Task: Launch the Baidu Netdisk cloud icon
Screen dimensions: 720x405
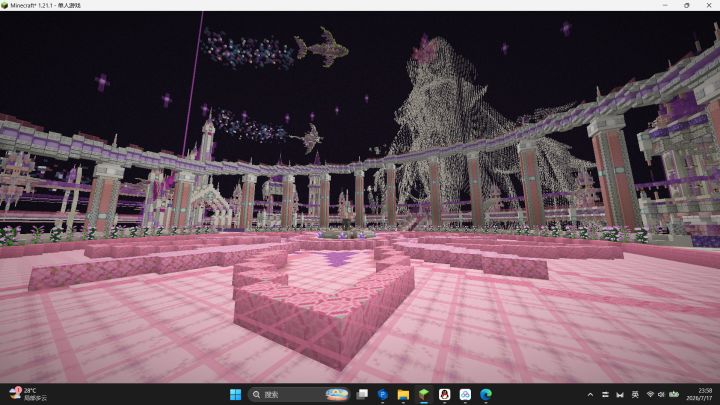Action: tap(465, 394)
